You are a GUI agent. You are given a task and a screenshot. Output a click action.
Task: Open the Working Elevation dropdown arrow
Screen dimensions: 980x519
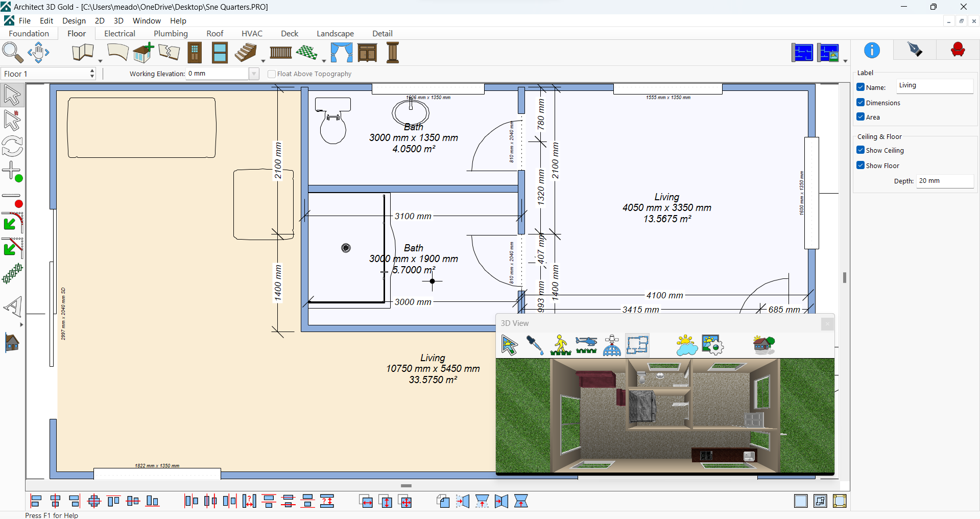254,74
